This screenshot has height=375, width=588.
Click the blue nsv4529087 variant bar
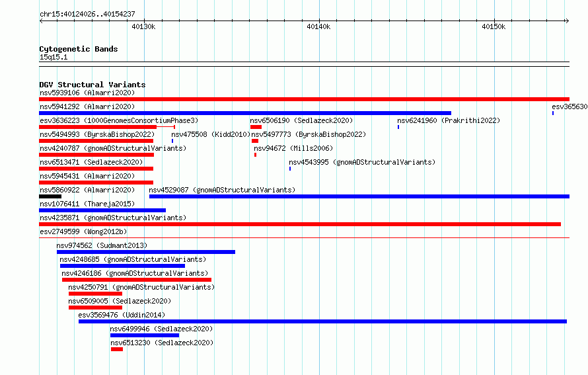point(359,196)
